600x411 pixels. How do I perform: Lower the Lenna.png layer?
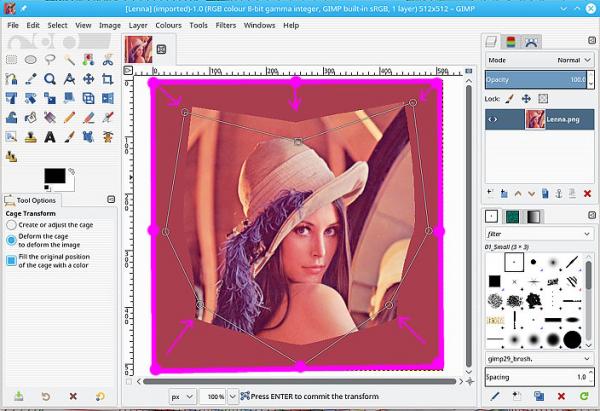[532, 194]
